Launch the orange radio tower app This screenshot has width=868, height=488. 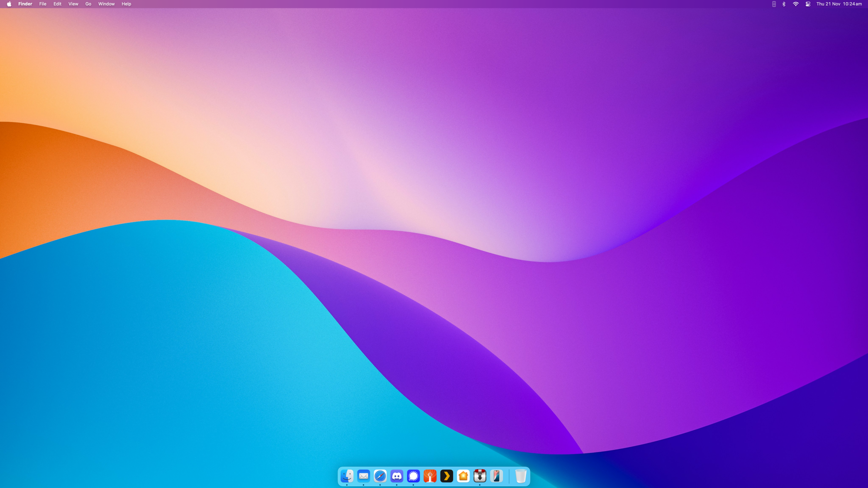[x=430, y=476]
